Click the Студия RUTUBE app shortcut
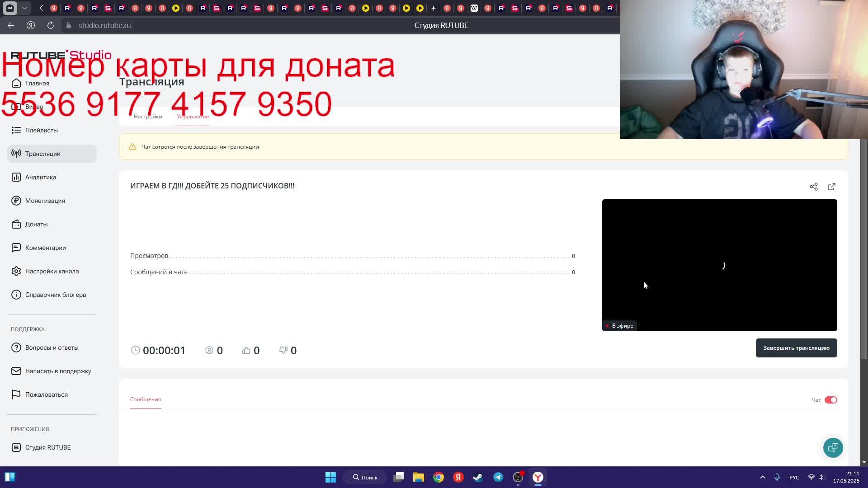 (x=47, y=447)
